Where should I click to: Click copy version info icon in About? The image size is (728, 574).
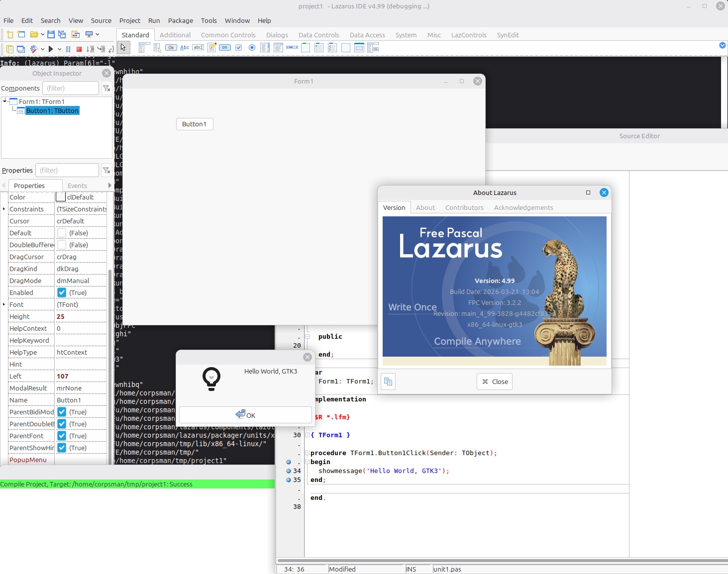tap(388, 382)
